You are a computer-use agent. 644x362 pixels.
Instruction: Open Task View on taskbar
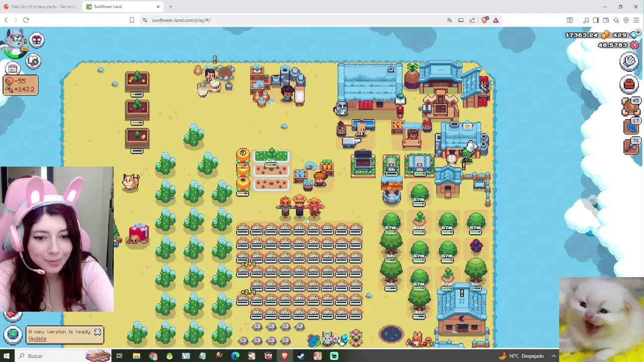pos(119,356)
